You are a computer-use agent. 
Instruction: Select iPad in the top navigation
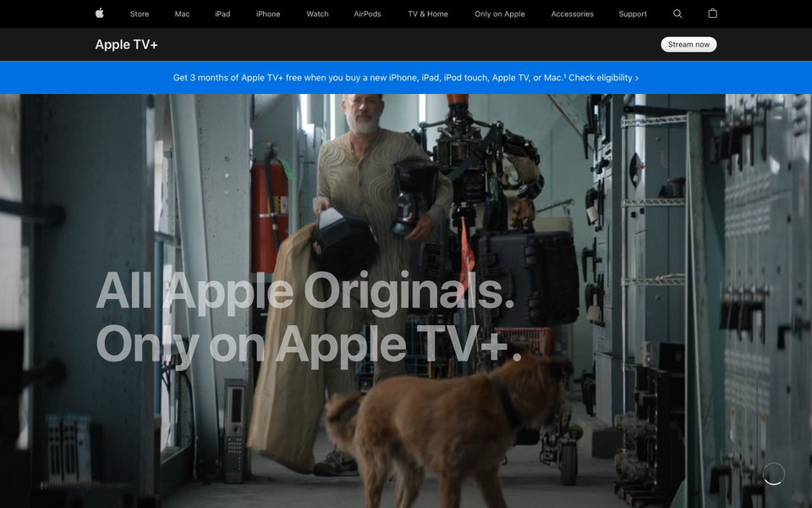click(222, 14)
